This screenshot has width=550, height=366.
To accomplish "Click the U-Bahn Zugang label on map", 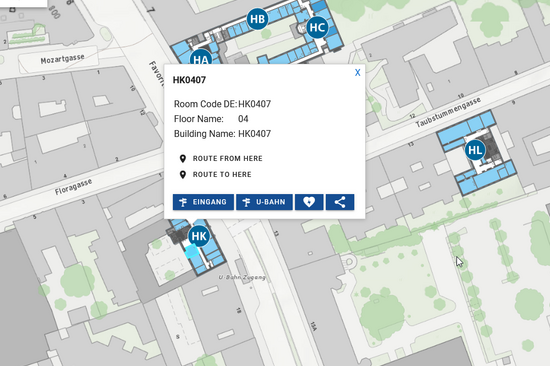I will coord(242,277).
